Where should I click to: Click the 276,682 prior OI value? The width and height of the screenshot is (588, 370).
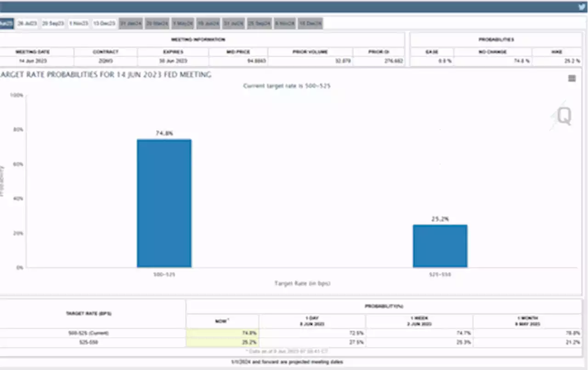tap(394, 61)
